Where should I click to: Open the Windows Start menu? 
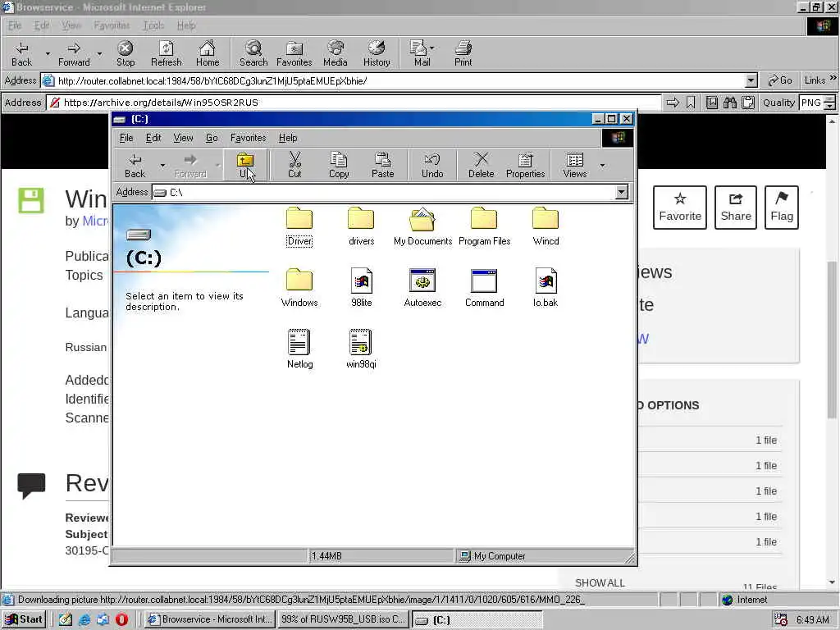[x=24, y=619]
